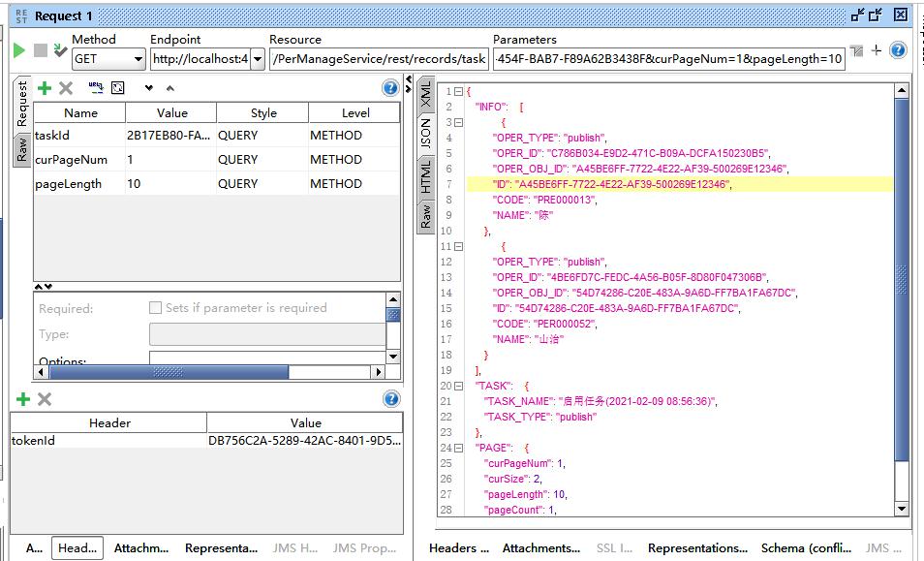
Task: Remove selected parameter with gray X
Action: pyautogui.click(x=66, y=88)
